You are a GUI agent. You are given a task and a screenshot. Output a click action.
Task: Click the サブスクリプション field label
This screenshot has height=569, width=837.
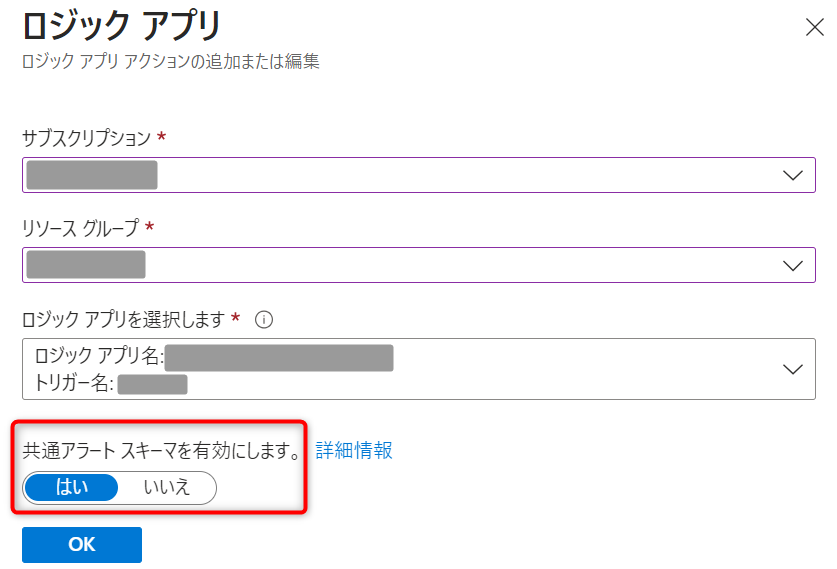(86, 138)
